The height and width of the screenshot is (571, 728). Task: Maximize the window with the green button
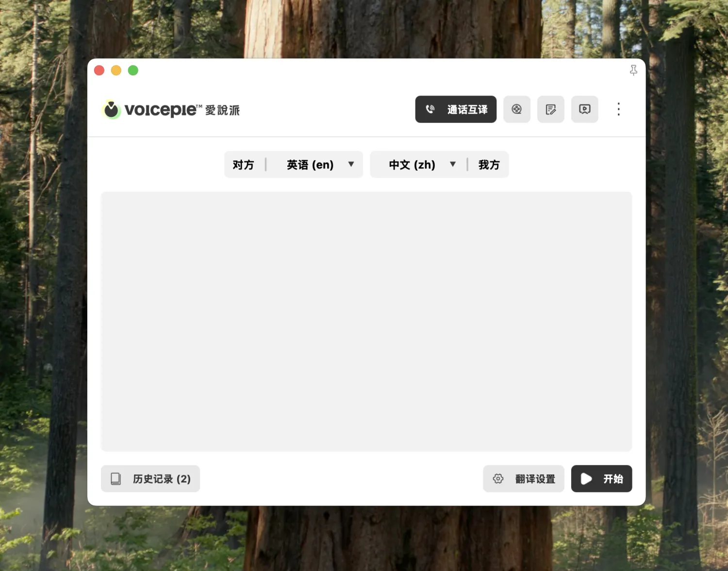[x=133, y=70]
